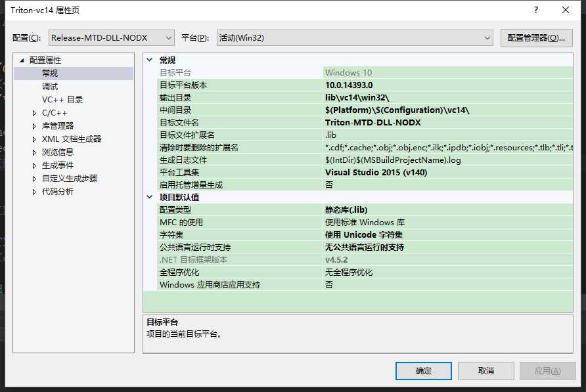Click the MFC 的使用 value 使用标准 Windows 库
Screen dimensions: 586x392
tap(448, 223)
